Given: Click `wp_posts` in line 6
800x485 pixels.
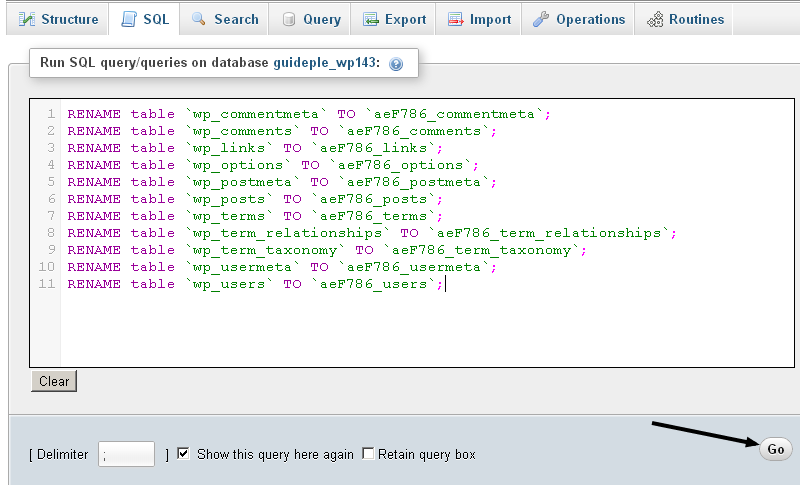Looking at the screenshot, I should point(229,199).
